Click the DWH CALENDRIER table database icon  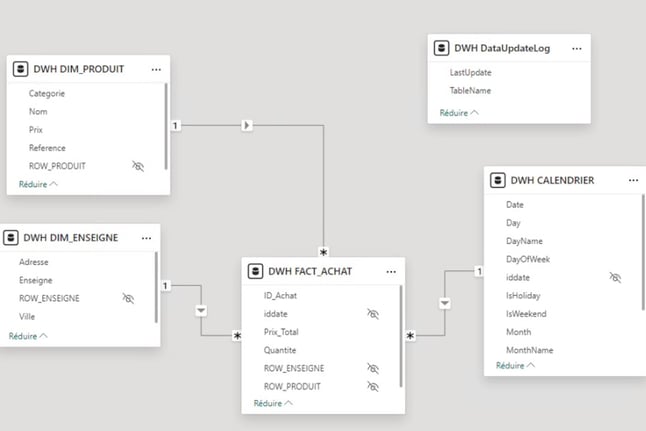pos(498,180)
